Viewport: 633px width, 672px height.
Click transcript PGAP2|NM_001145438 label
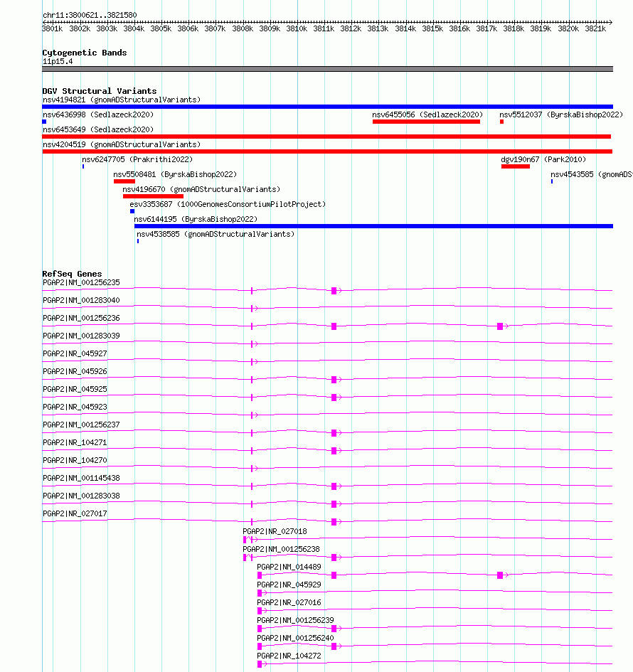point(81,479)
